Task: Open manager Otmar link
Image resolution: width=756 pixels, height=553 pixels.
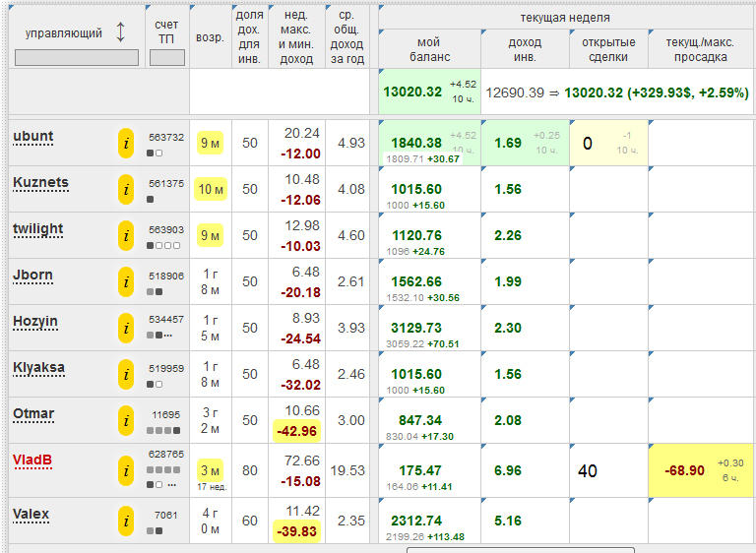Action: (x=33, y=414)
